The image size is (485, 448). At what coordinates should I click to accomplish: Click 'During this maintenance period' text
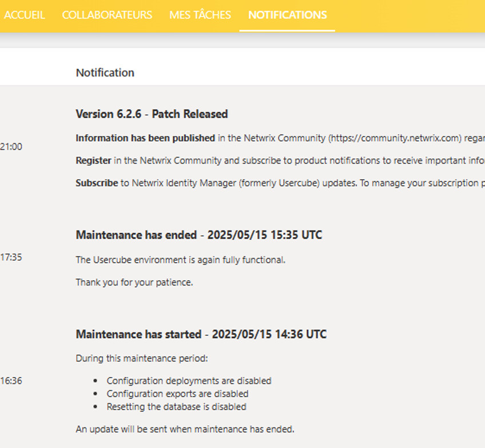tap(141, 359)
